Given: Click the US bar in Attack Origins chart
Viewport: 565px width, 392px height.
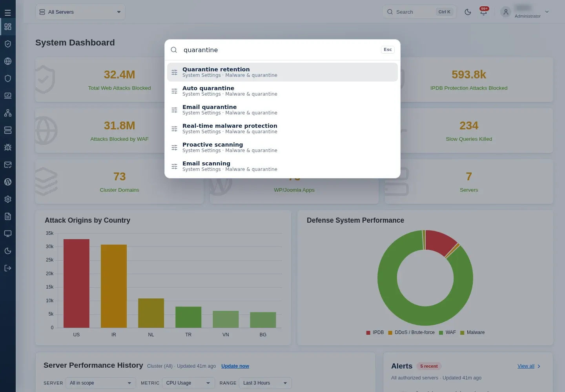Looking at the screenshot, I should click(x=77, y=283).
